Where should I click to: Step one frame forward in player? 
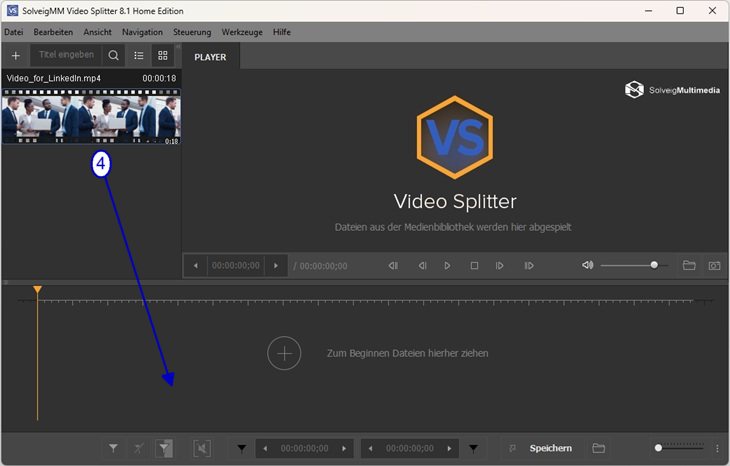click(499, 266)
